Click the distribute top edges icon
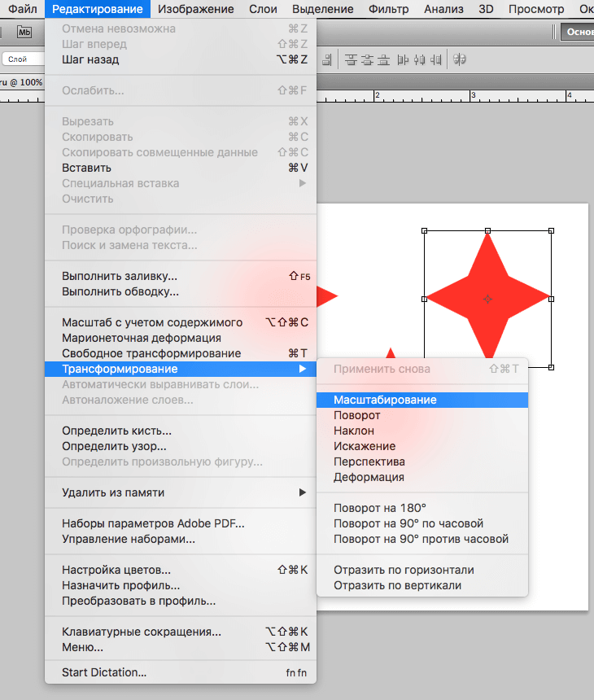 tap(351, 59)
